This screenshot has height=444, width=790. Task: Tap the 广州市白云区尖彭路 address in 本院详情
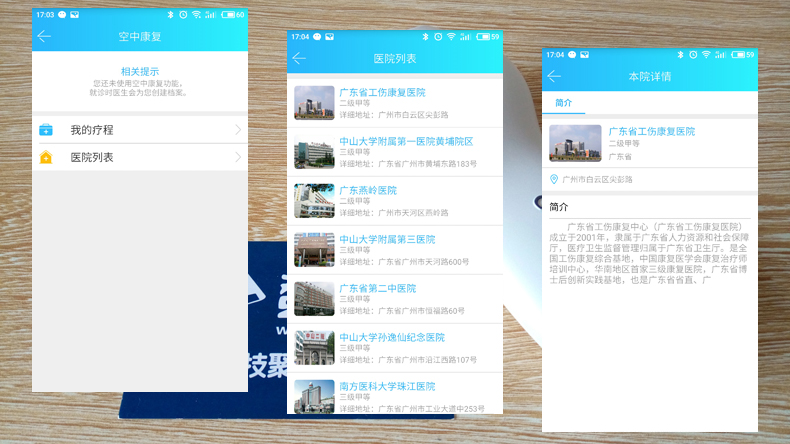click(x=597, y=179)
